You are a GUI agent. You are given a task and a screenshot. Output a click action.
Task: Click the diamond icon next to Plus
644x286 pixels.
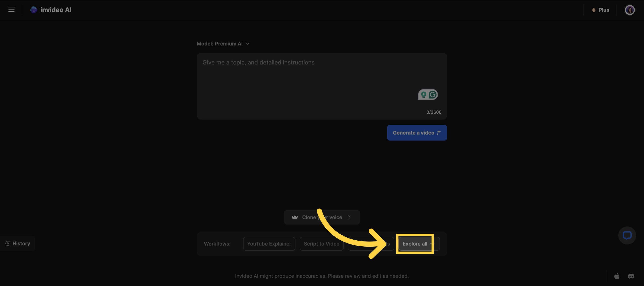tap(594, 10)
